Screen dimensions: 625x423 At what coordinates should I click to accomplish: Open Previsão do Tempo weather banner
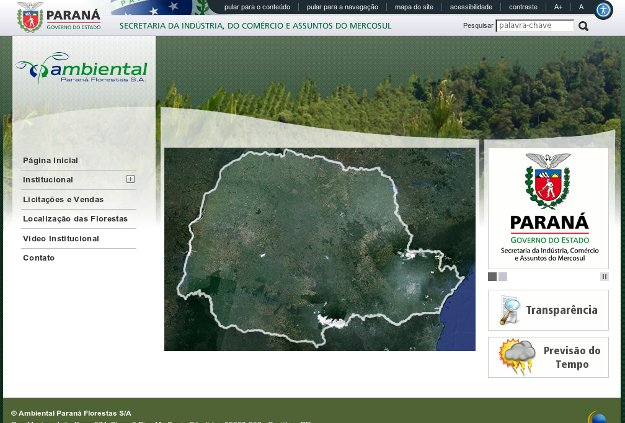click(x=548, y=357)
